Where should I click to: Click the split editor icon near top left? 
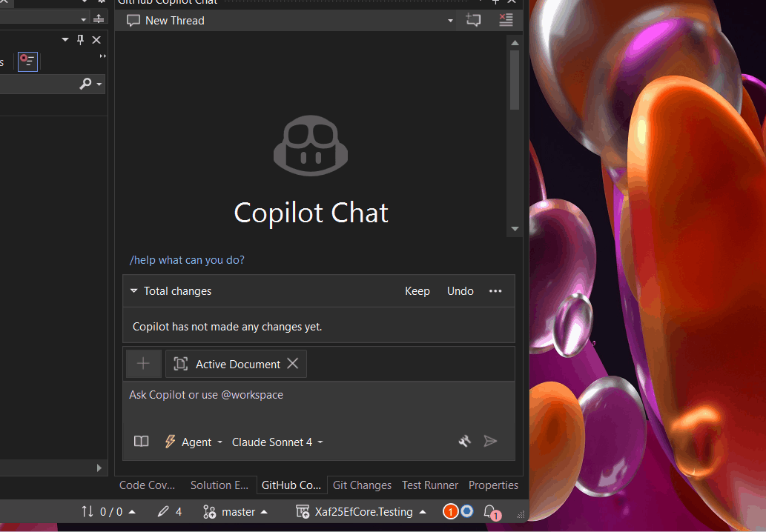99,19
